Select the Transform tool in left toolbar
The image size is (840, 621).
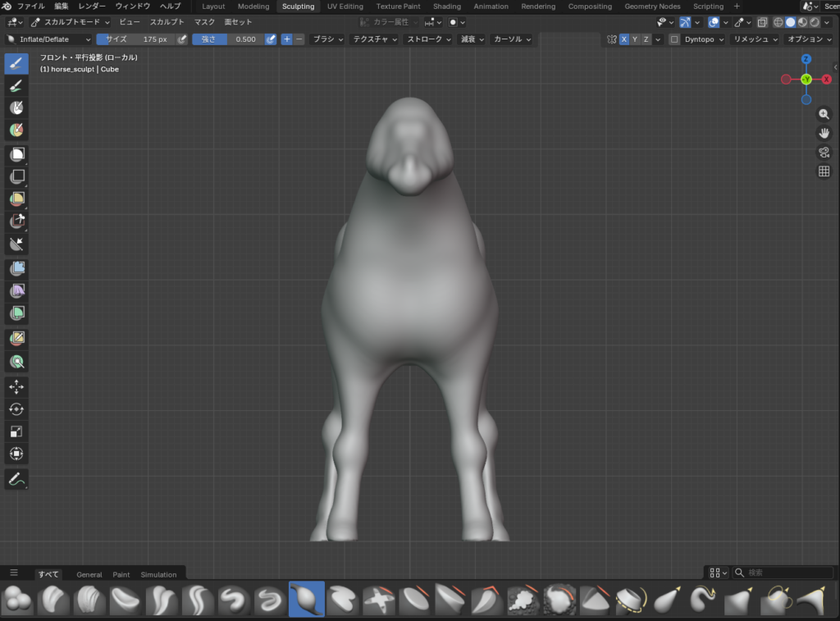click(x=16, y=454)
